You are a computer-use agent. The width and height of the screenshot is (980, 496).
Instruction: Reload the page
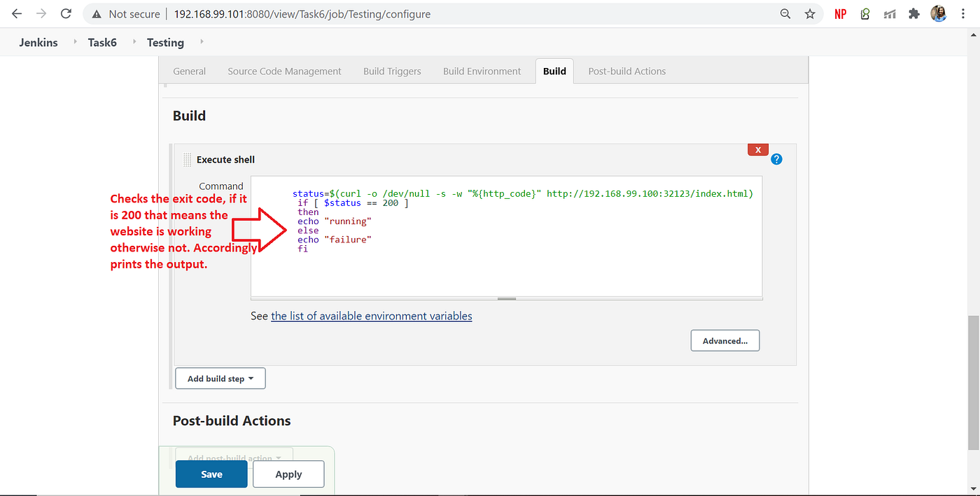66,14
